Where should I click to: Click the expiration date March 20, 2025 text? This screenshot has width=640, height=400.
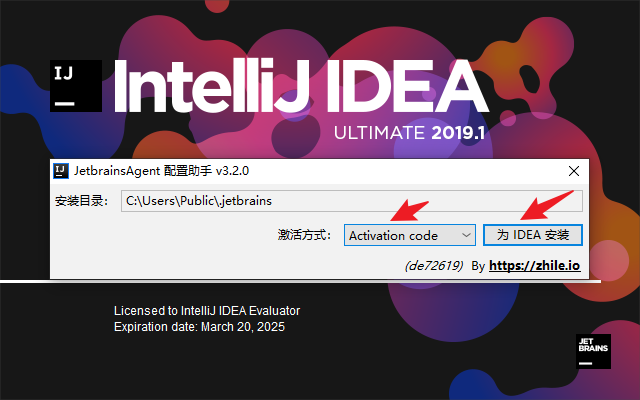[199, 327]
